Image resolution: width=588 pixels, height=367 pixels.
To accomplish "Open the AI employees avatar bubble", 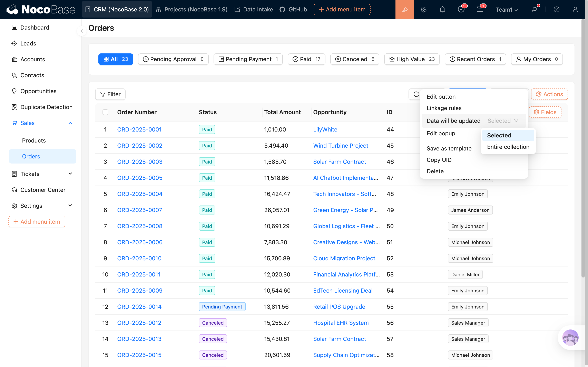I will pos(570,337).
